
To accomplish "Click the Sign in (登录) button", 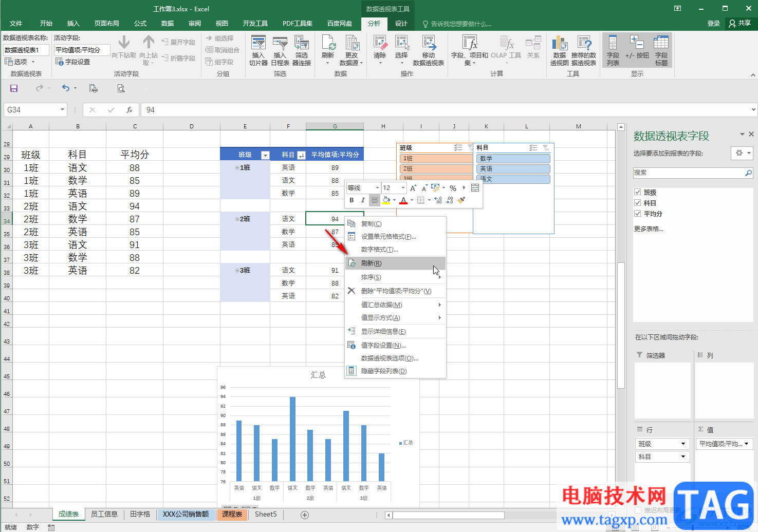I will coord(713,24).
